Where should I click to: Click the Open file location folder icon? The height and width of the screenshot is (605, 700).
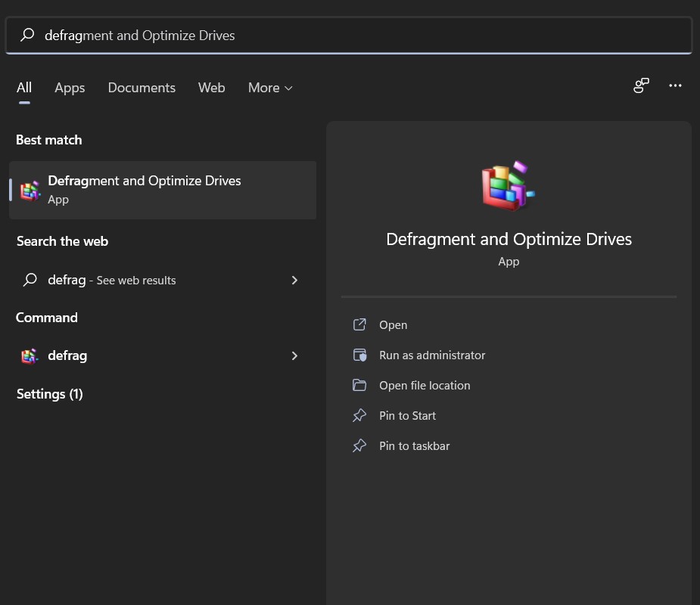tap(359, 386)
